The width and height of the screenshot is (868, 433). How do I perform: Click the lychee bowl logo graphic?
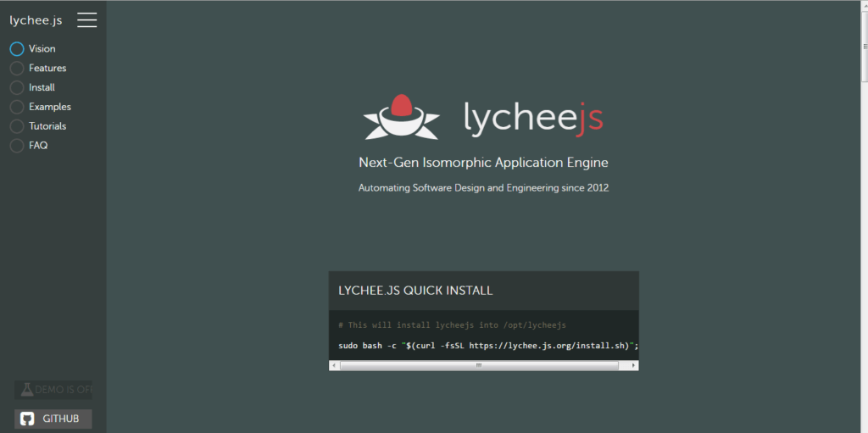click(401, 117)
